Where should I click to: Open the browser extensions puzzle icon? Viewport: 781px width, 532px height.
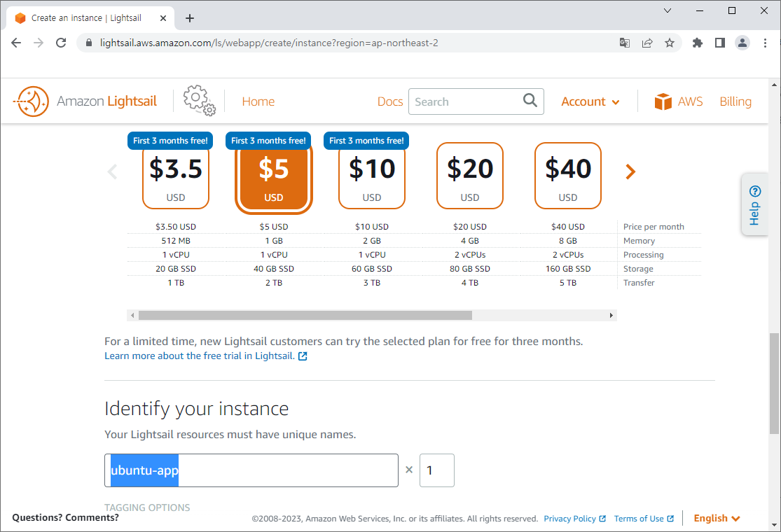coord(698,43)
